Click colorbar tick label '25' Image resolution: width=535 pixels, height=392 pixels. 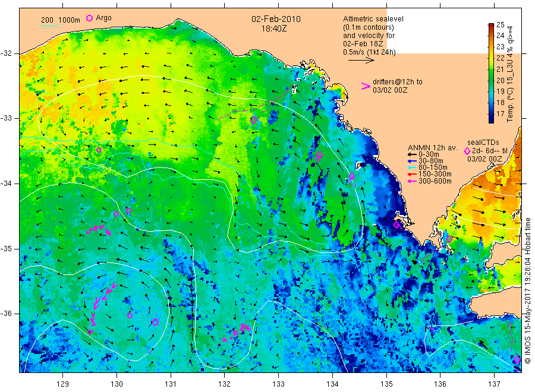(x=500, y=24)
